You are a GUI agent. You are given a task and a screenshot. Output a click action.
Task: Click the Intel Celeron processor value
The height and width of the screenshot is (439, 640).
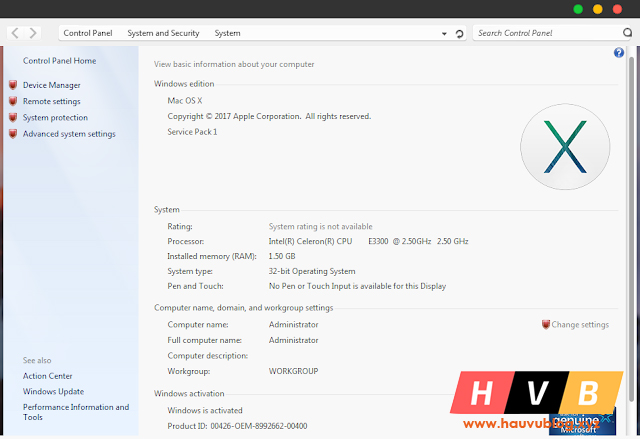pos(368,241)
